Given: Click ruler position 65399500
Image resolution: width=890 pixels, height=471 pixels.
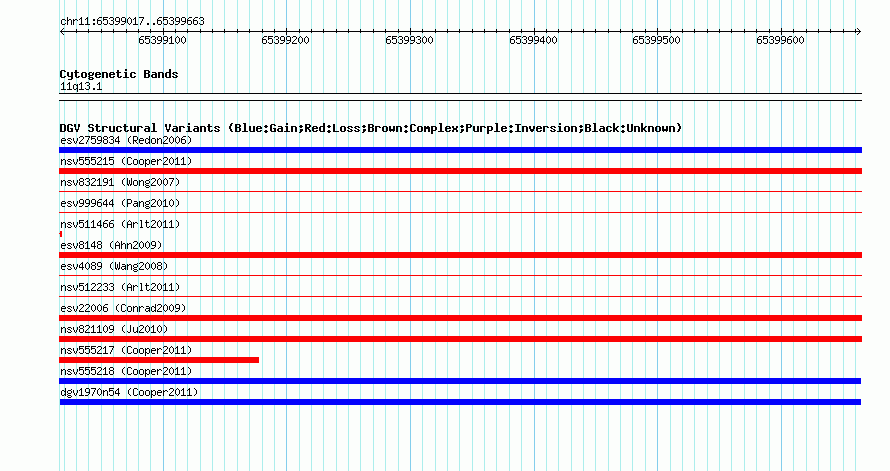Looking at the screenshot, I should coord(657,40).
